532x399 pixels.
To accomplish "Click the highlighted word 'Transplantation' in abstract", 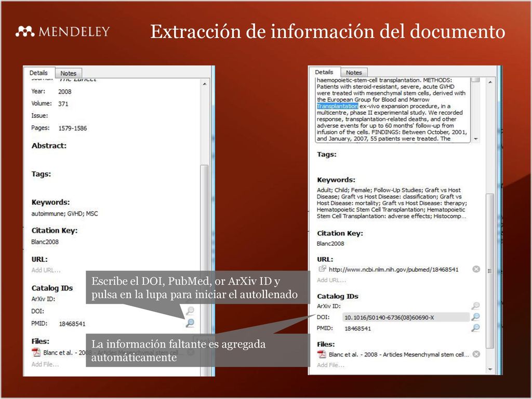I will coord(337,106).
